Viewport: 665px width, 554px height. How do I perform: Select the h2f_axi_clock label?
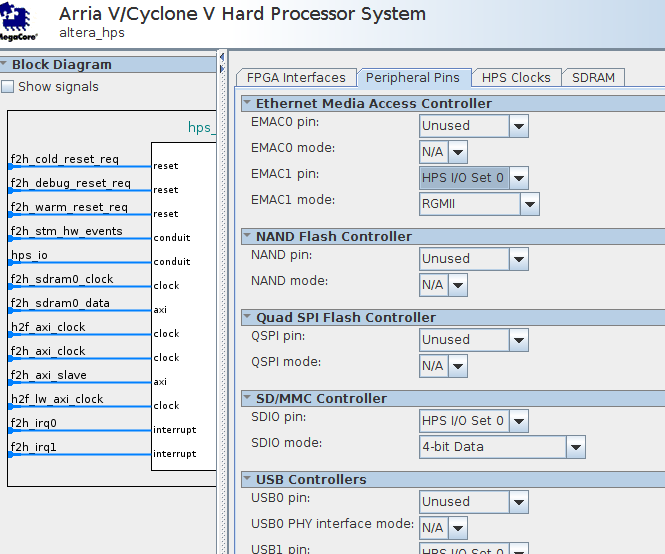coord(48,327)
